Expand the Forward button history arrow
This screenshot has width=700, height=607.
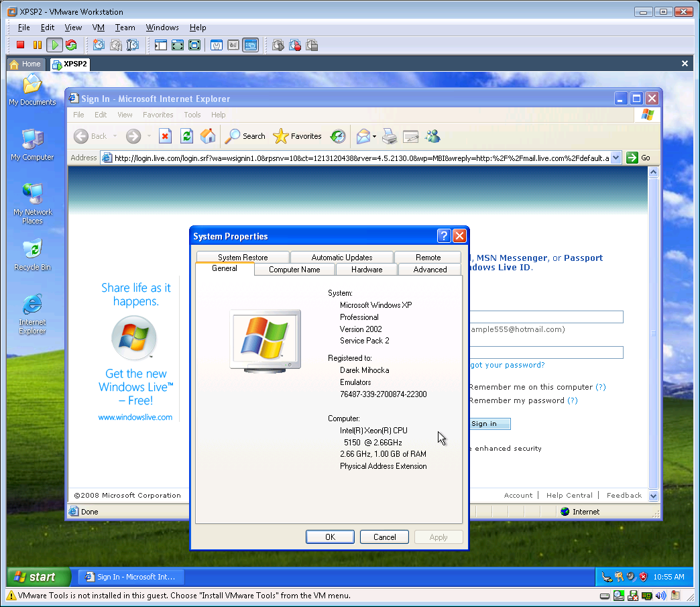tap(149, 136)
